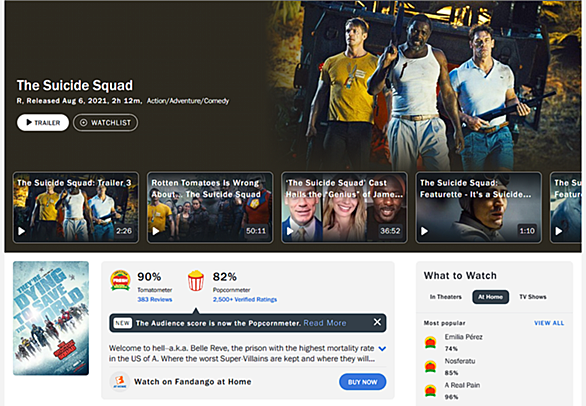Click play icon on Cast Hails the Genius video
This screenshot has height=406, width=586.
pyautogui.click(x=290, y=231)
